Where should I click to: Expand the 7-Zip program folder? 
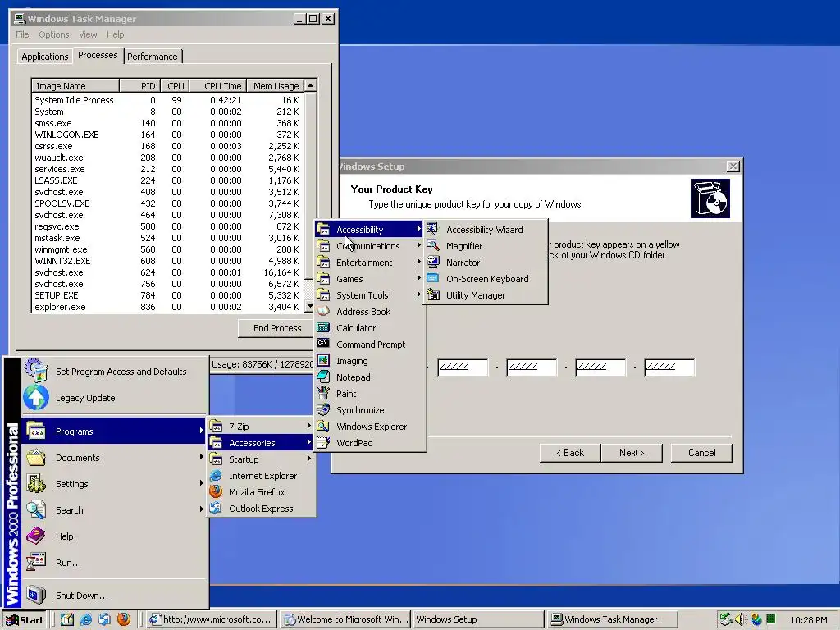point(261,427)
